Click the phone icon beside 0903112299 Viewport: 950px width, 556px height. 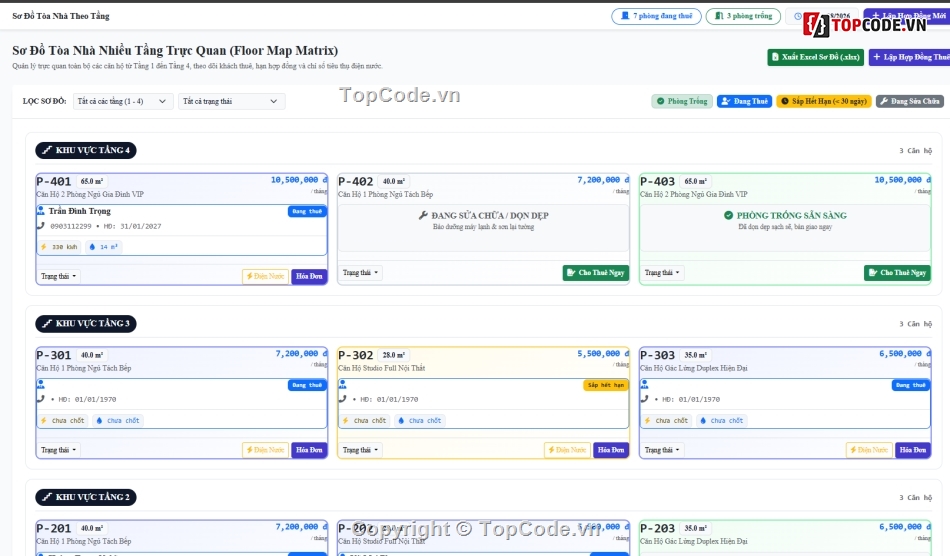[x=41, y=226]
